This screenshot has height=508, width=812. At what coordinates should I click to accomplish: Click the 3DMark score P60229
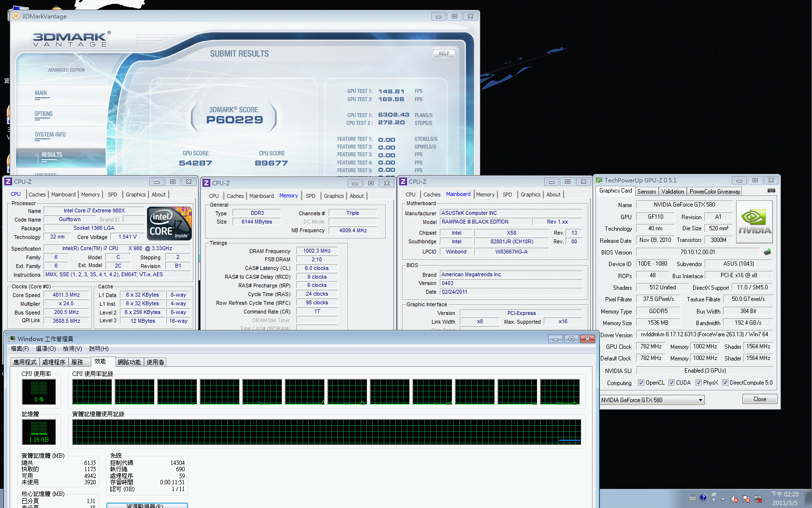[x=234, y=120]
